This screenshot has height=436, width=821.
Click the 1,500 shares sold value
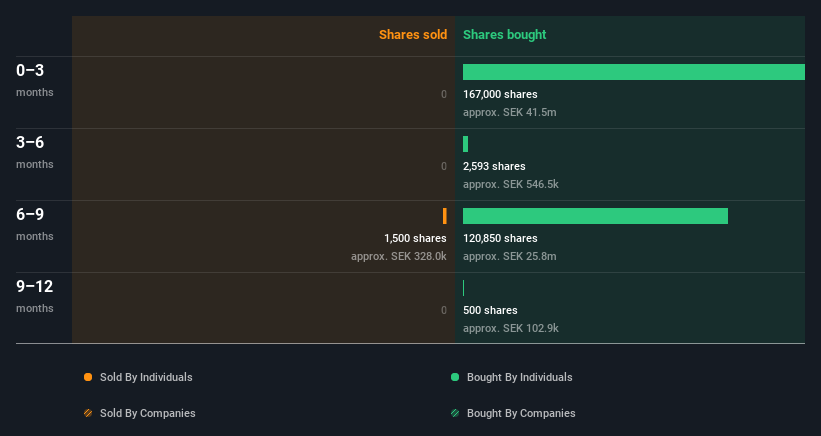point(415,238)
